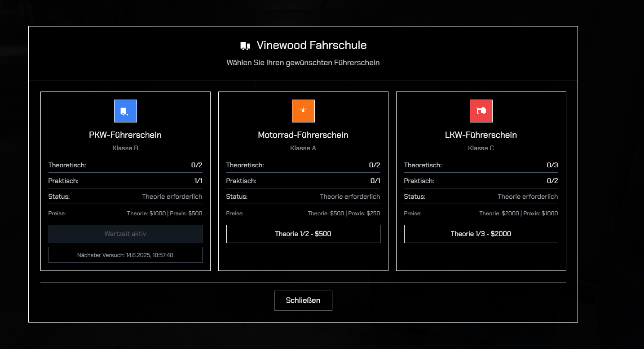This screenshot has height=349, width=644.
Task: Click PKW Praktisch progress value 1/1
Action: click(x=198, y=181)
